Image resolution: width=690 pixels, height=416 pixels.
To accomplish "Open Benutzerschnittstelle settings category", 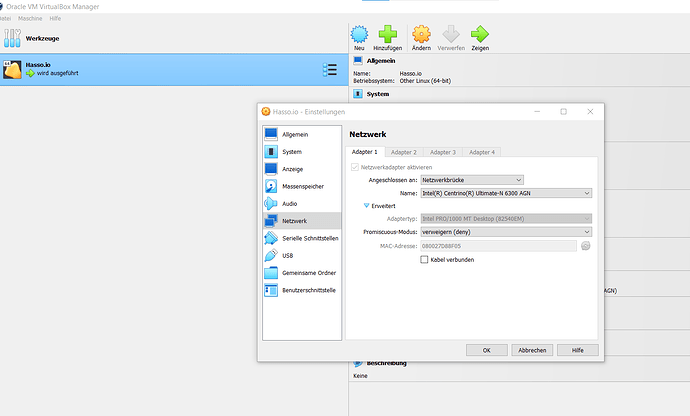I will coord(302,290).
